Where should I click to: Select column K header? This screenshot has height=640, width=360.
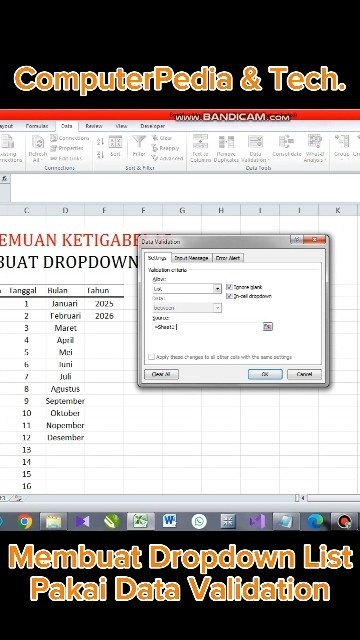[338, 210]
